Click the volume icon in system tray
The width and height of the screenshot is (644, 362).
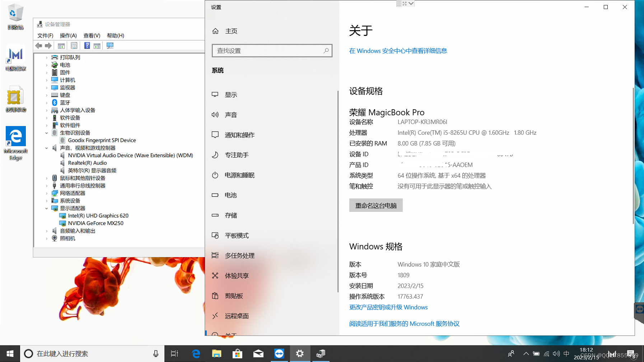pyautogui.click(x=556, y=354)
